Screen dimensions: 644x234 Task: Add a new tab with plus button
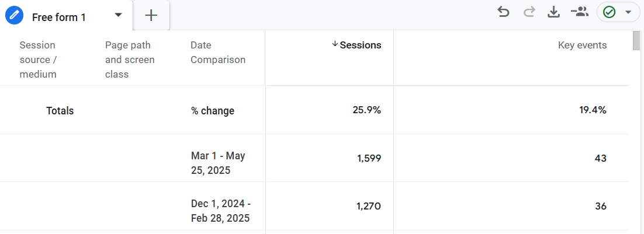[x=151, y=15]
